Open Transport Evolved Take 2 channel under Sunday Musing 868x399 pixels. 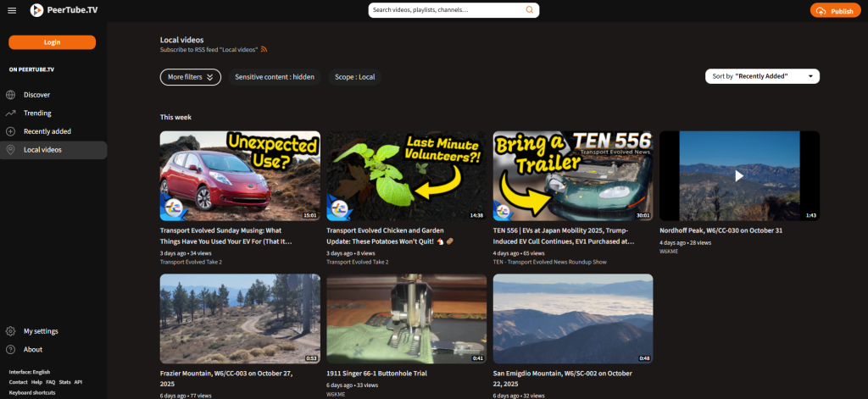[x=191, y=262]
